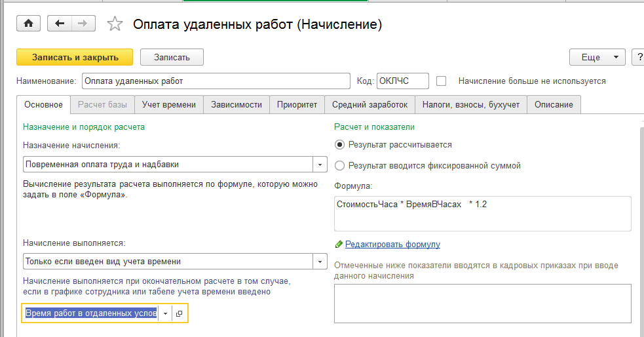Open dropdown of Время работ в отдаленных условиях
The image size is (644, 337).
(x=165, y=314)
